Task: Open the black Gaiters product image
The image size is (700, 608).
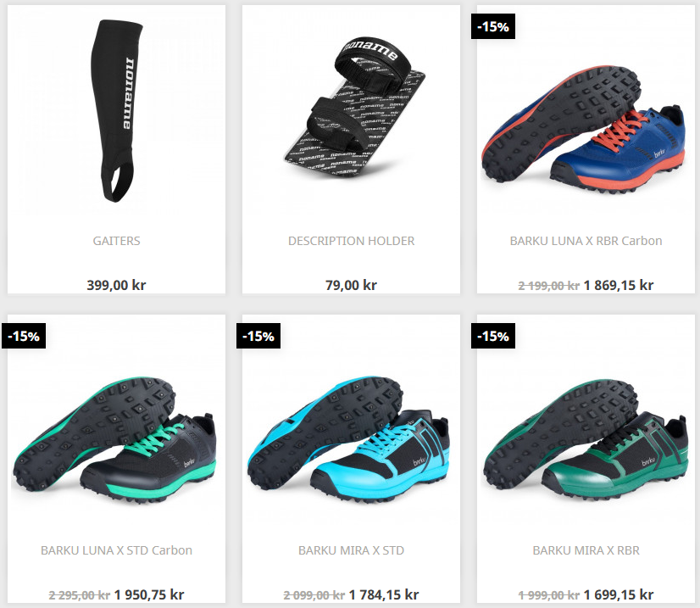Action: [x=116, y=111]
